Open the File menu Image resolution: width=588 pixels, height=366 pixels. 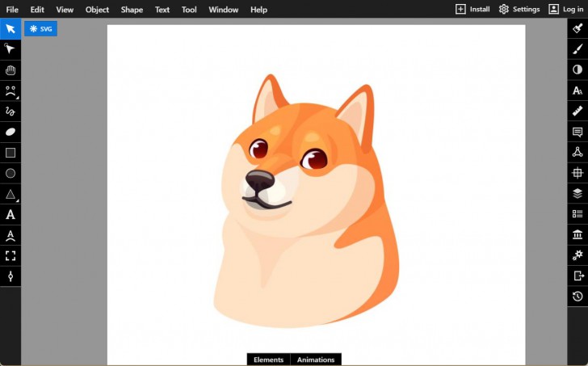tap(12, 10)
